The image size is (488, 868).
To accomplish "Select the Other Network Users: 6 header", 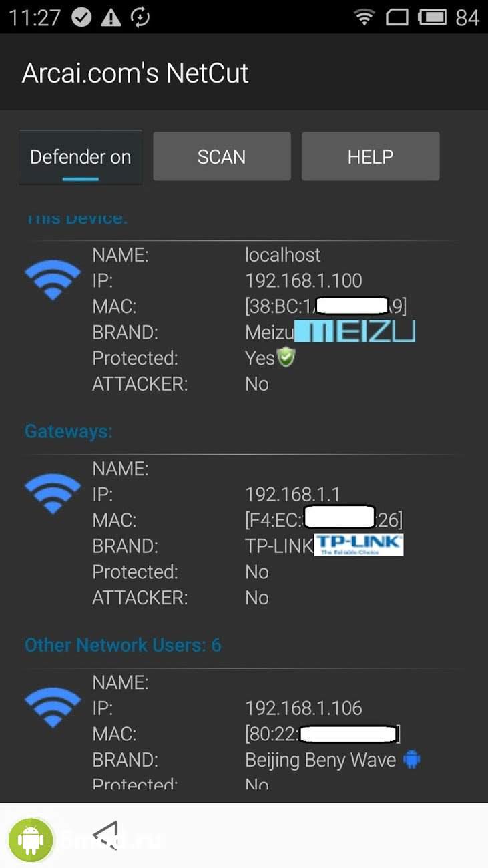I will point(123,645).
